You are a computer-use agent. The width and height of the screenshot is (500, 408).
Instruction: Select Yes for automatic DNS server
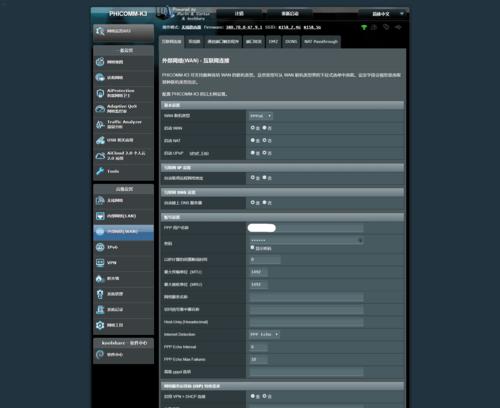coord(253,202)
